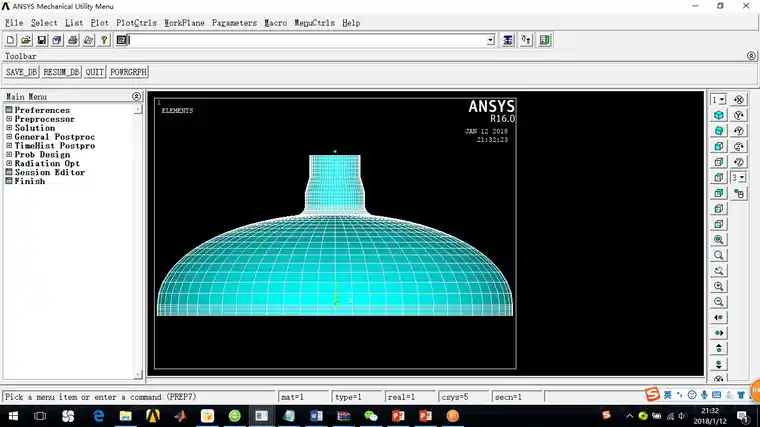Pan the model left
The image size is (760, 427).
[719, 317]
